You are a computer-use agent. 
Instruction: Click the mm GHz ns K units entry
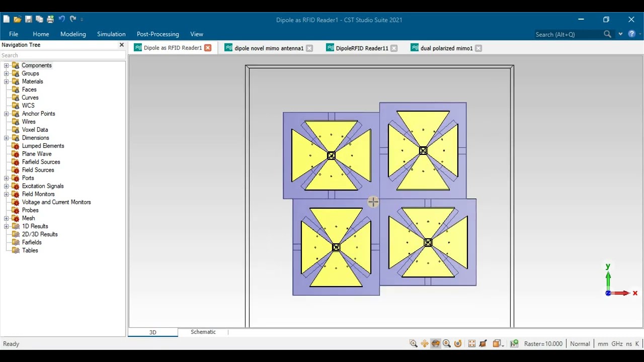pos(618,344)
